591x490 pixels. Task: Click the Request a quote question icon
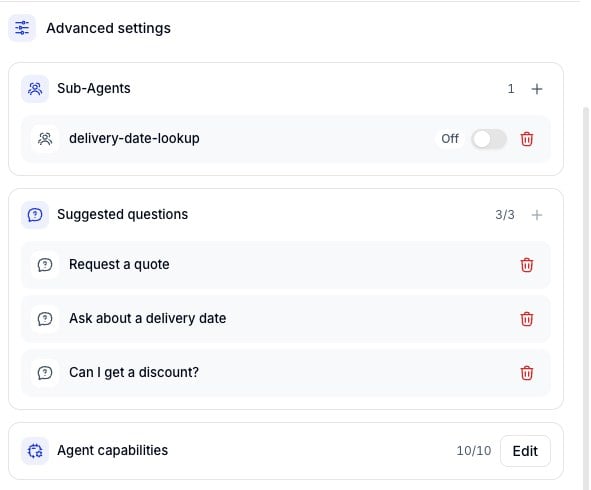click(45, 265)
